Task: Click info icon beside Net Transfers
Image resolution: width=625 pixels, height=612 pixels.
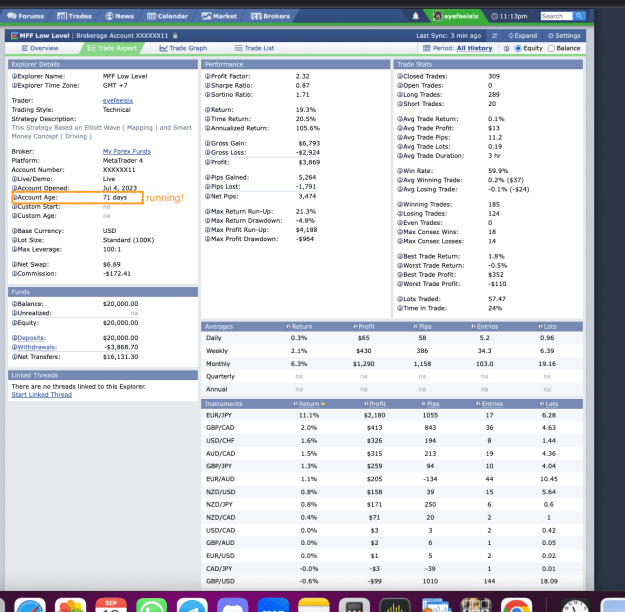Action: (x=14, y=357)
